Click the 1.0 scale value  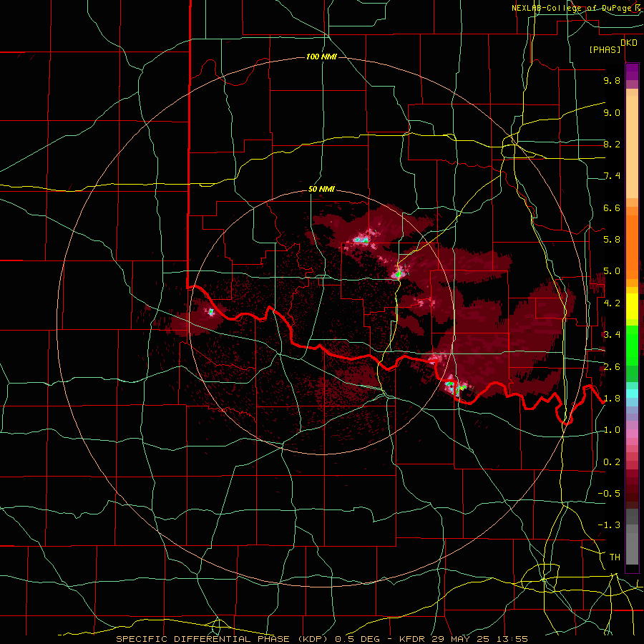612,430
